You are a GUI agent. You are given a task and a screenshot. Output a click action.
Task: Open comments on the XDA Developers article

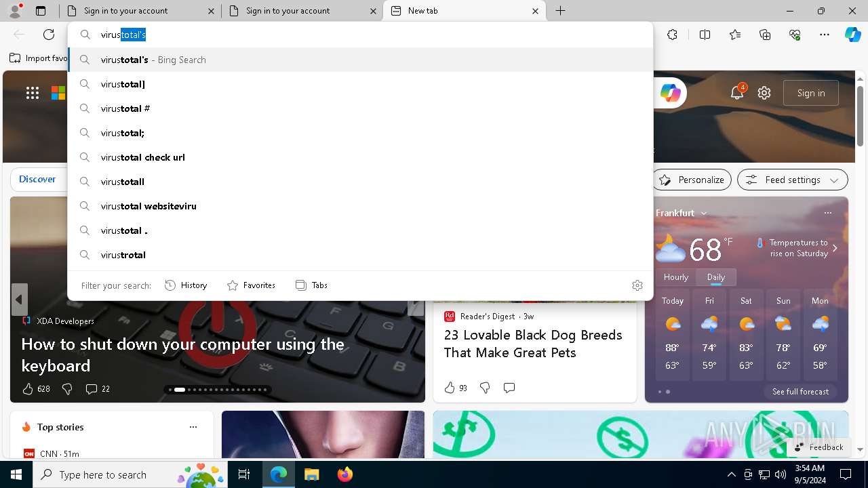(98, 388)
